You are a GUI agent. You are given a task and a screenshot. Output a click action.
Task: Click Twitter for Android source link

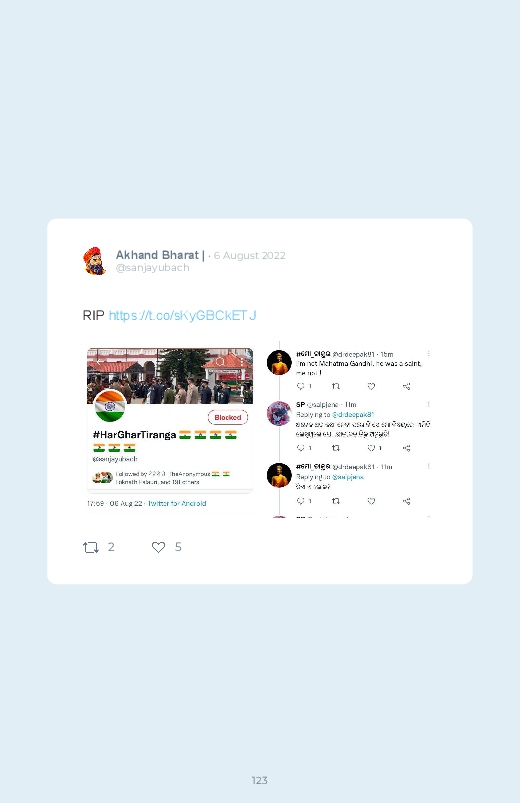[x=177, y=503]
